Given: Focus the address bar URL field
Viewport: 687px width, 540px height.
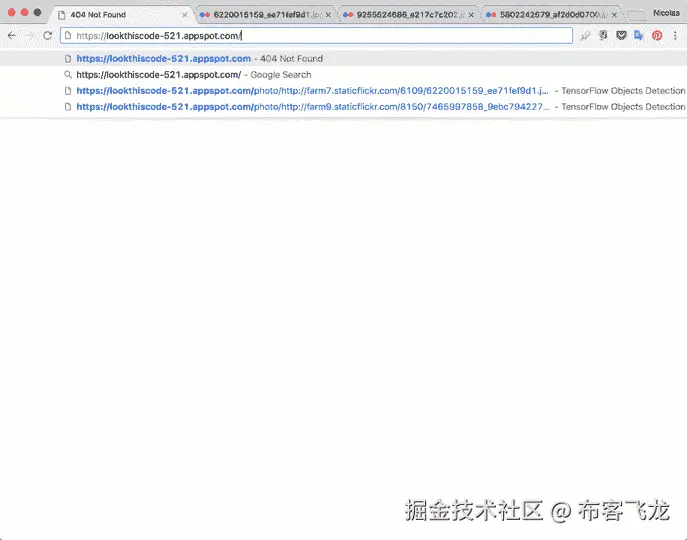Looking at the screenshot, I should (316, 36).
